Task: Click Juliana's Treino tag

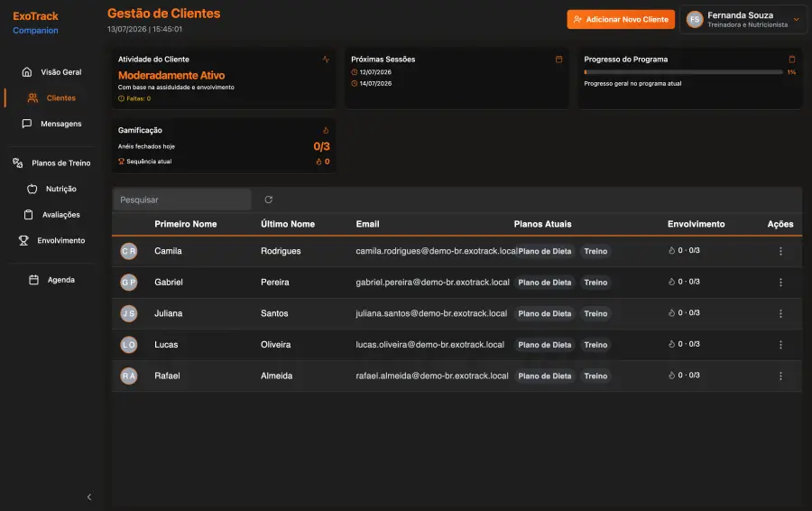Action: tap(595, 313)
